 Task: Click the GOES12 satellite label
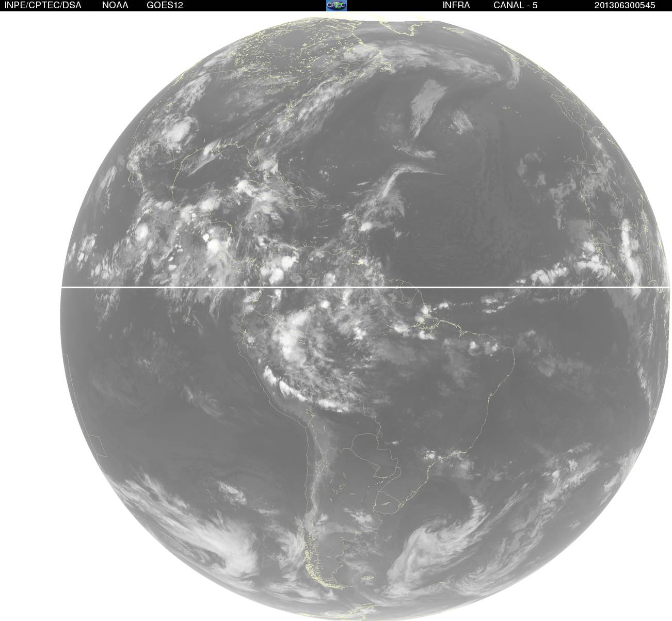click(165, 5)
